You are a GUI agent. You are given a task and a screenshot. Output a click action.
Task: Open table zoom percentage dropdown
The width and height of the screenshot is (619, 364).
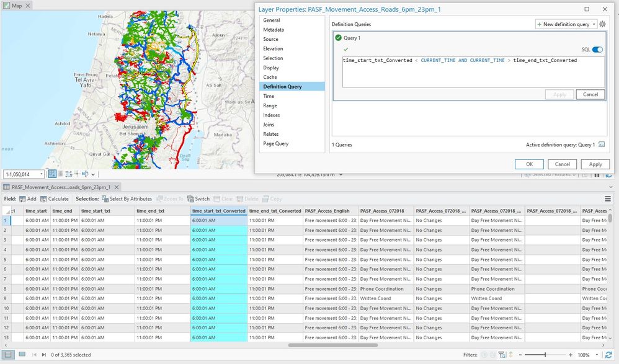[x=595, y=355]
